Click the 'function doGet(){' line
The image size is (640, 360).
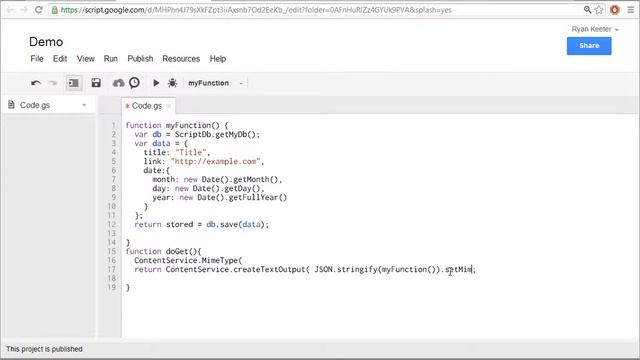coord(164,251)
